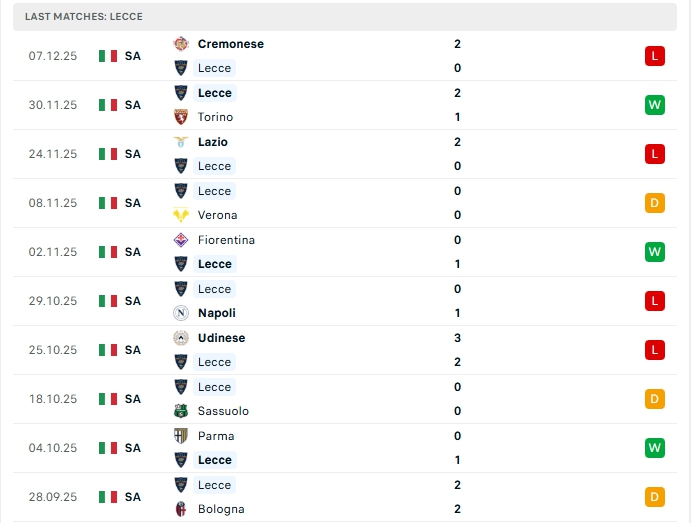Click the Fiorentina purple crest icon
This screenshot has height=523, width=691.
click(181, 240)
